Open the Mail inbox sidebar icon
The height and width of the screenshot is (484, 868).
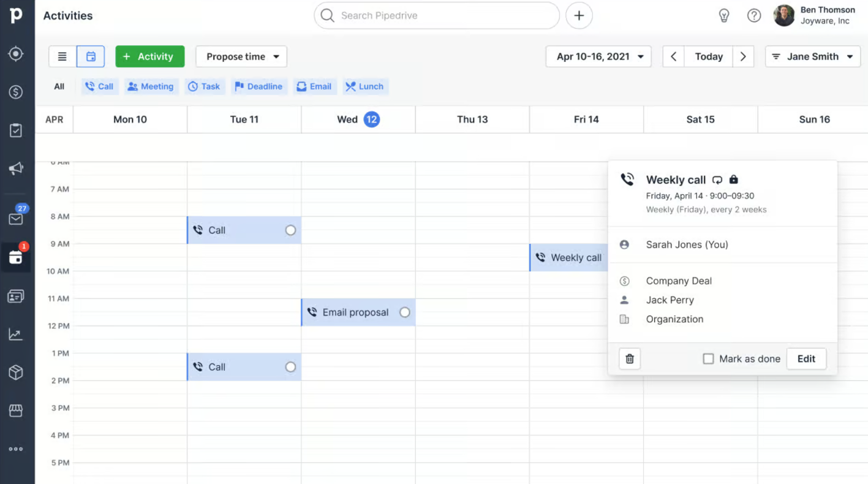click(16, 219)
